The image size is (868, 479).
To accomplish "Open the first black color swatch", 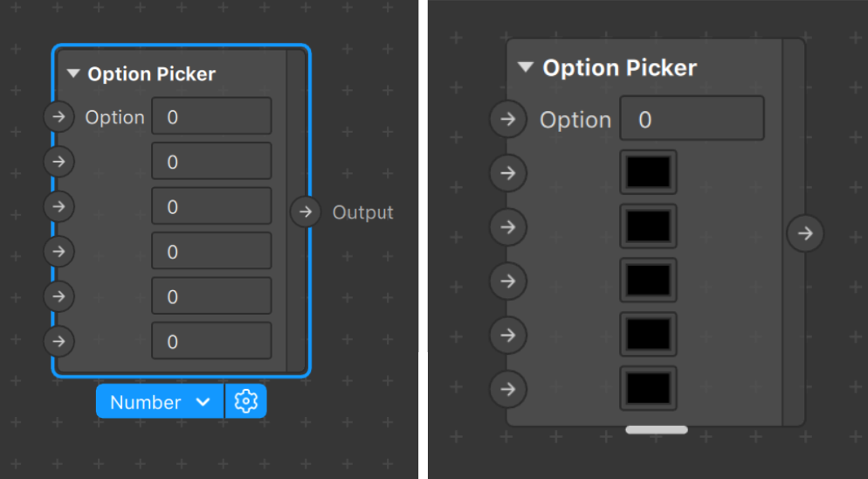I will tap(648, 172).
